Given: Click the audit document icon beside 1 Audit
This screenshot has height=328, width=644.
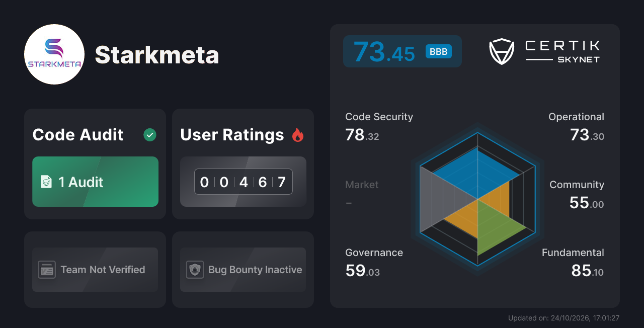Looking at the screenshot, I should coord(46,182).
